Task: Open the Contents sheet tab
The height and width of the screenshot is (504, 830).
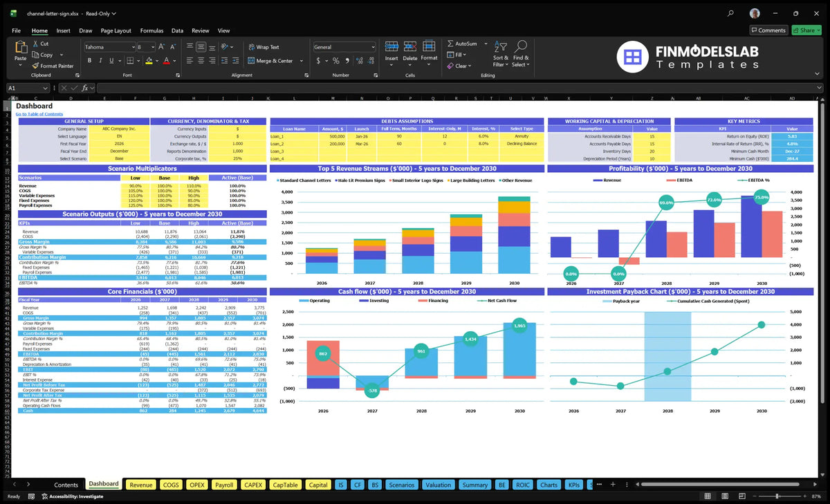Action: click(x=66, y=485)
